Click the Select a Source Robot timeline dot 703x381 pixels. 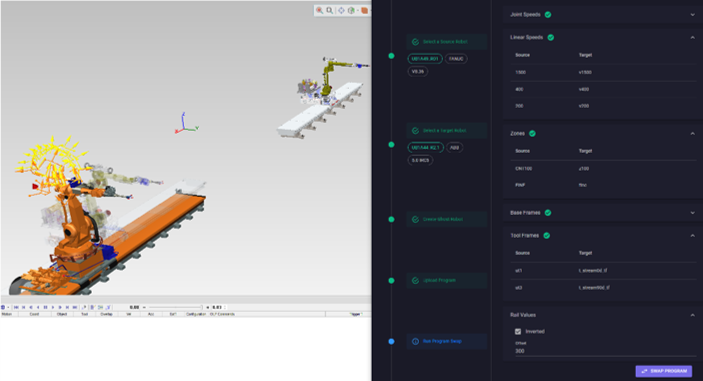coord(391,56)
